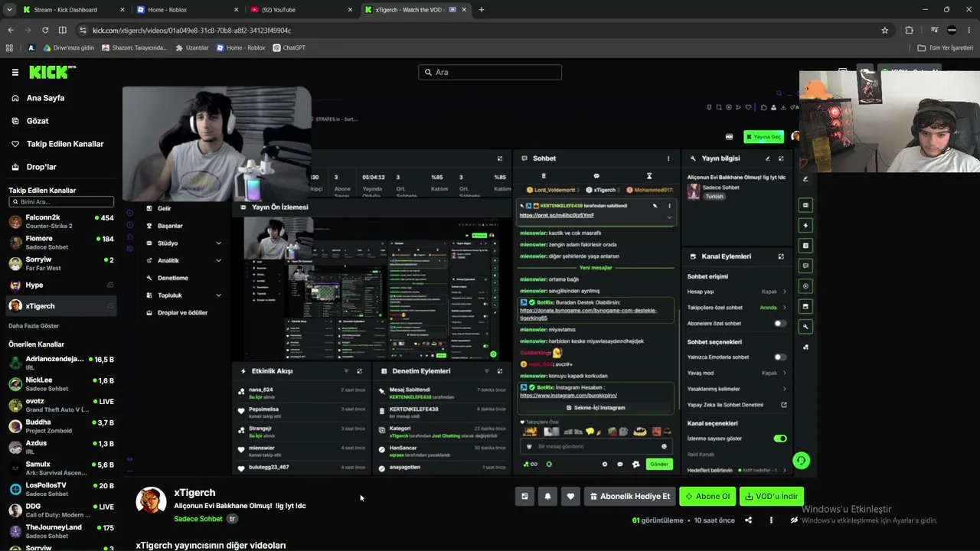
Task: Toggle the notification bell for xTigerch
Action: 547,497
